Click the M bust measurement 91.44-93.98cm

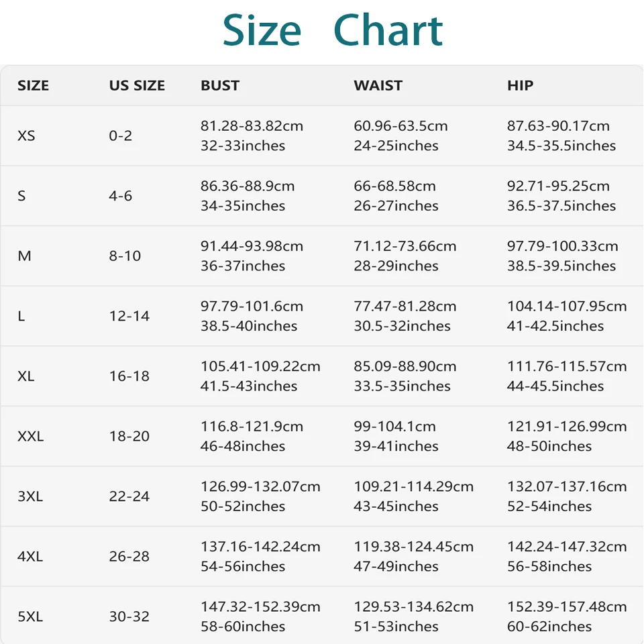[x=252, y=246]
